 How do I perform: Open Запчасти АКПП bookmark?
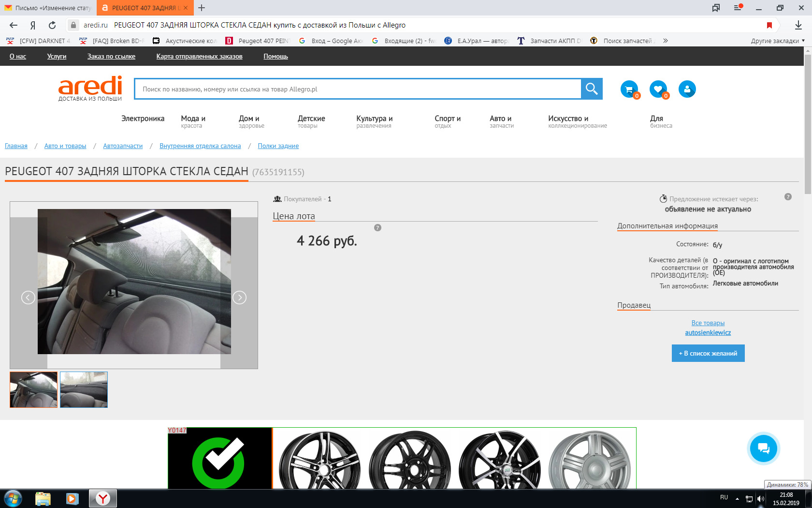click(550, 41)
